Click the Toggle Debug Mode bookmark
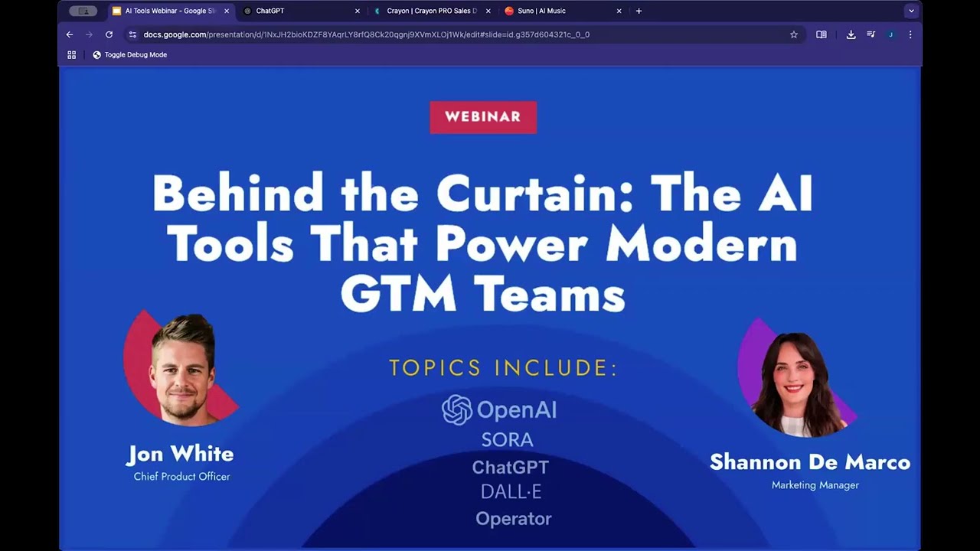The height and width of the screenshot is (551, 980). 129,55
